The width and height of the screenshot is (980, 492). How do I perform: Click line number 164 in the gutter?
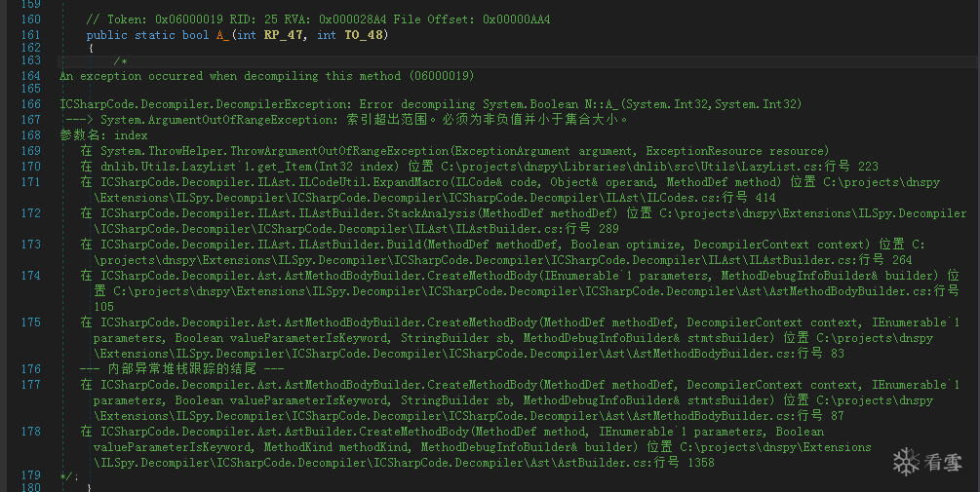pos(30,76)
